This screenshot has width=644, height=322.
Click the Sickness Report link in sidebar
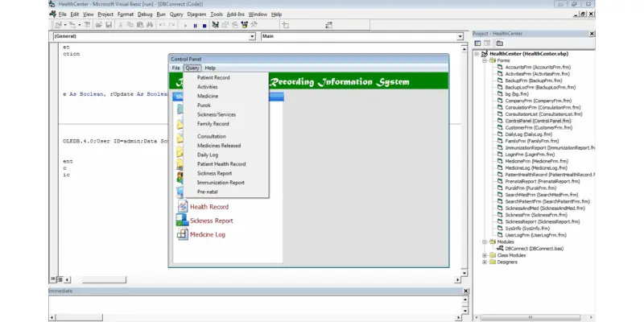211,221
